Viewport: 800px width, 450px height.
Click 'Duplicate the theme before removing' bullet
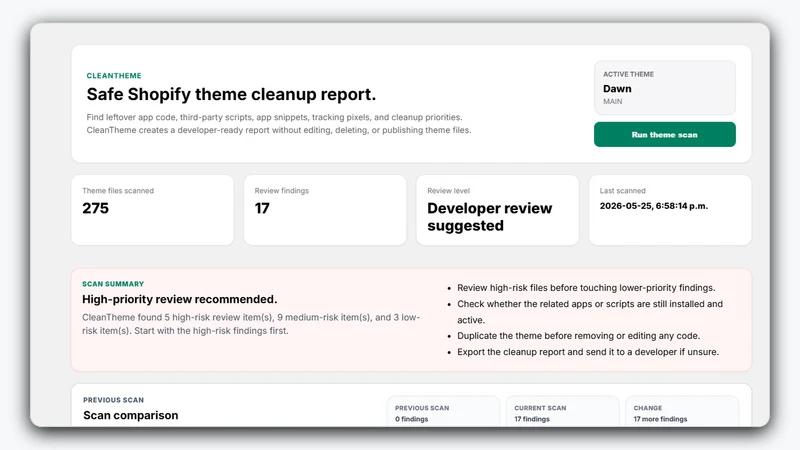(x=579, y=336)
